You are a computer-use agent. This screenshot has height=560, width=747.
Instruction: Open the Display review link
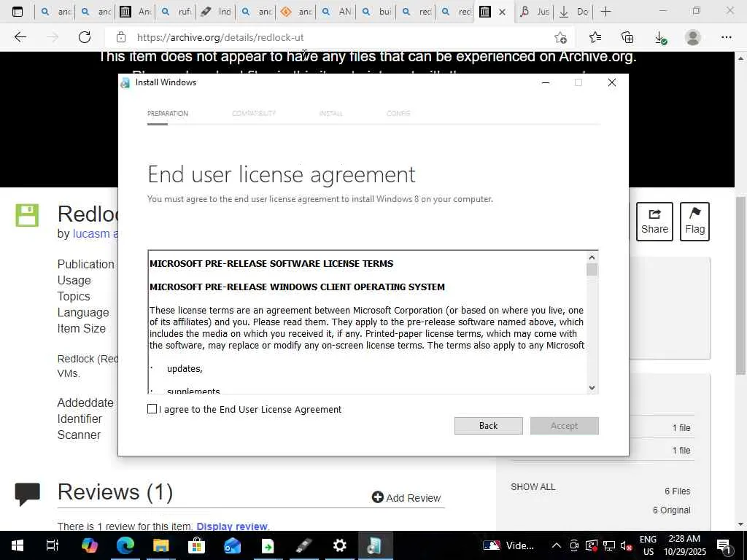click(x=232, y=526)
